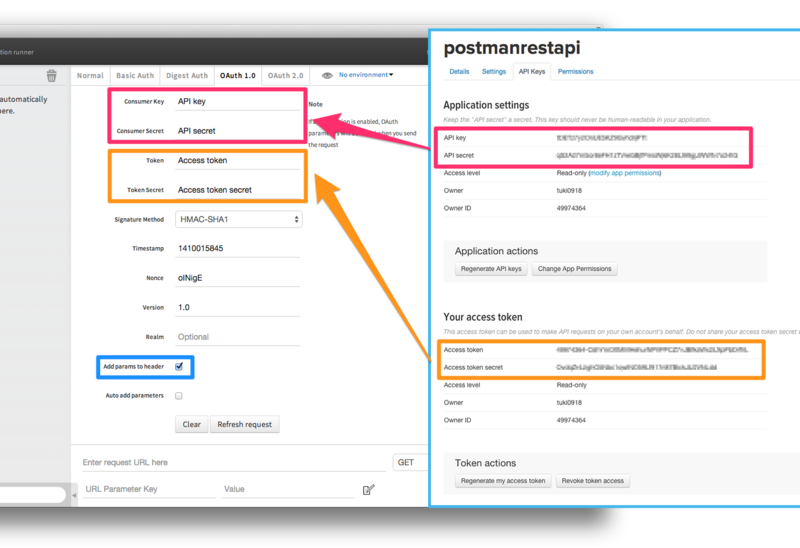Collapse sidebar using the small left arrow
Viewport: 800px width, 548px height.
tap(74, 495)
